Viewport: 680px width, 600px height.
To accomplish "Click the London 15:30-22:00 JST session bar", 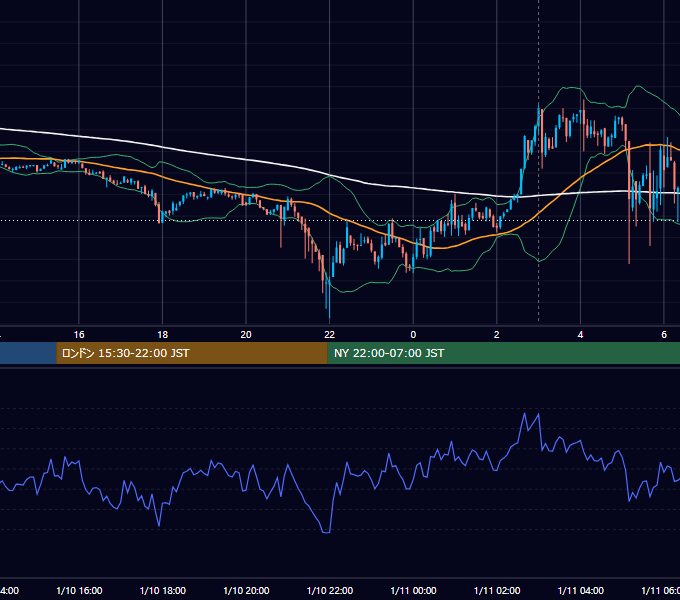I will click(192, 353).
